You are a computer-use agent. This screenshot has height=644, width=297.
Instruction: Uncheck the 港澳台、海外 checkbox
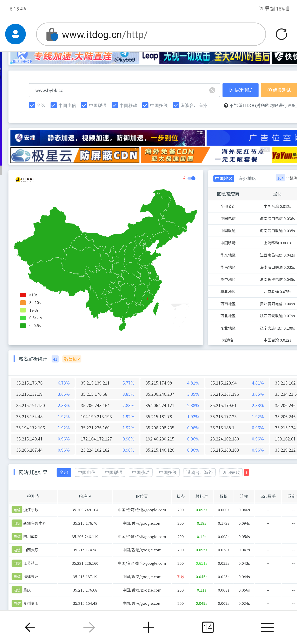(176, 105)
